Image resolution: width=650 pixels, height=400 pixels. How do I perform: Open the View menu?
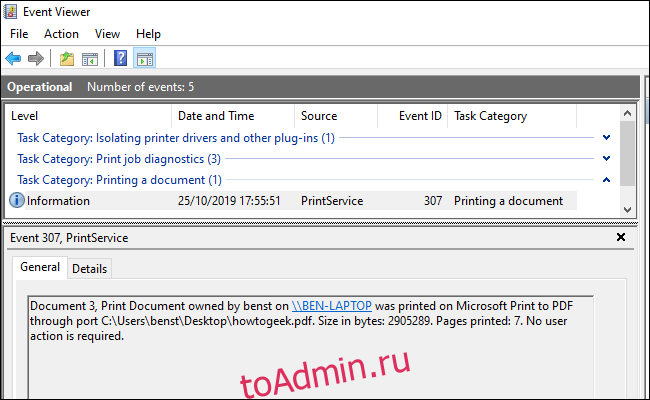[x=107, y=34]
